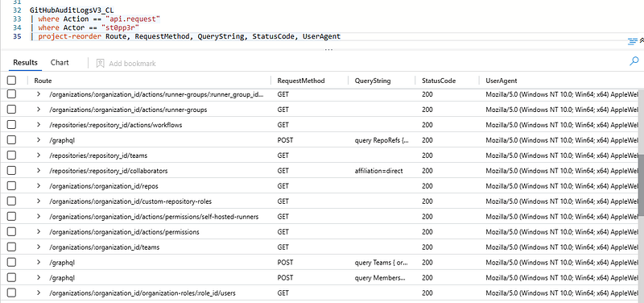Check the organization-roles users row checkbox

click(11, 293)
